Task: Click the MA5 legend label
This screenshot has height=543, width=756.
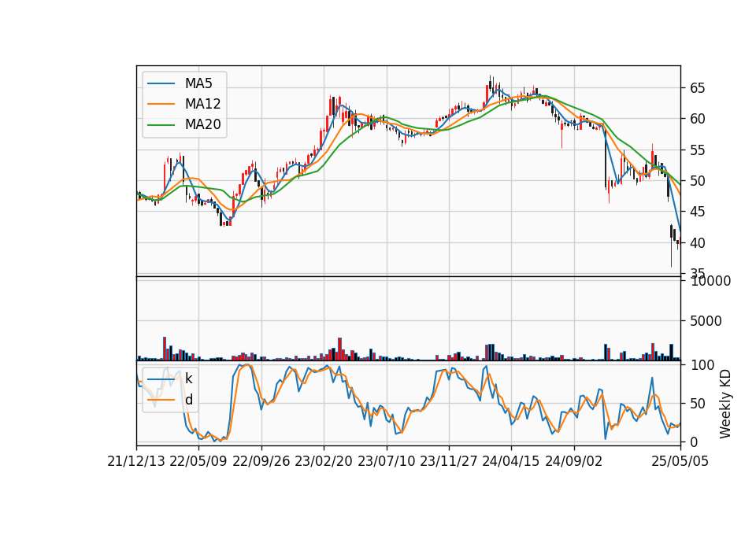Action: coord(198,83)
